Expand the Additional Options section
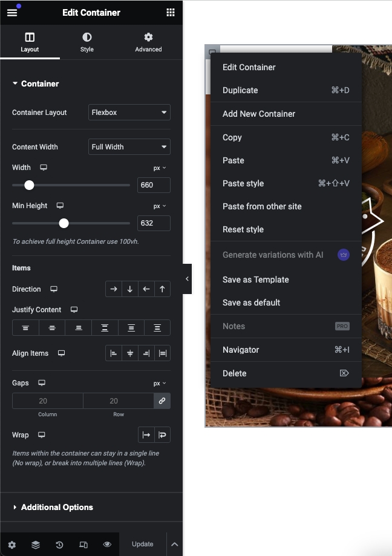Screen dimensions: 392x556 (x=57, y=507)
